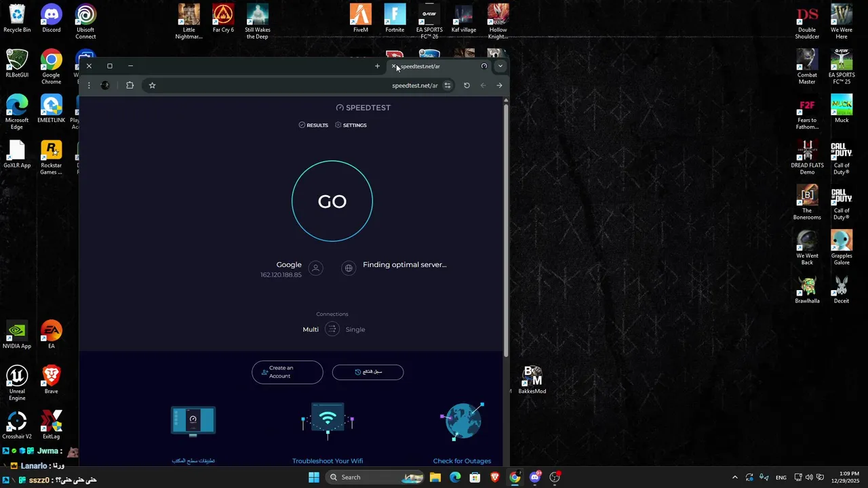The width and height of the screenshot is (868, 488).
Task: Open the Troubleshoot Your Wifi link
Action: coord(328,461)
